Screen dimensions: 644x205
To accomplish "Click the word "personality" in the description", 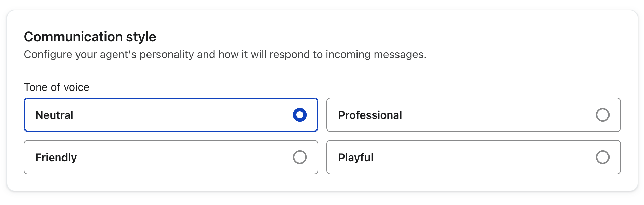I will click(x=167, y=54).
